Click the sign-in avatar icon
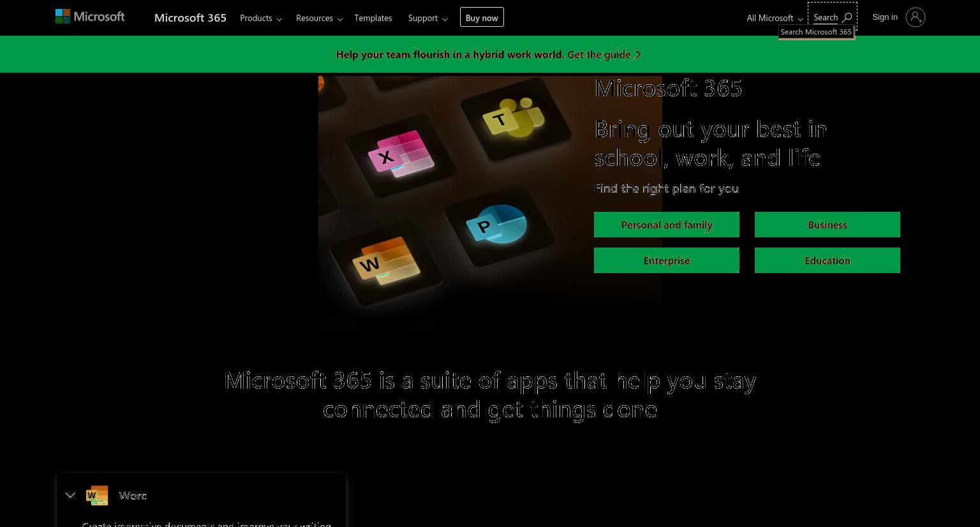The width and height of the screenshot is (980, 527). [915, 17]
